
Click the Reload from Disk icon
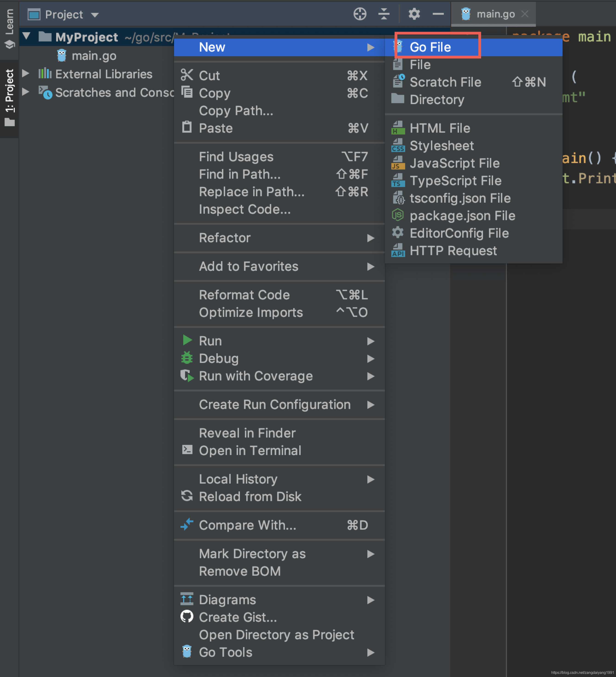[x=187, y=496]
